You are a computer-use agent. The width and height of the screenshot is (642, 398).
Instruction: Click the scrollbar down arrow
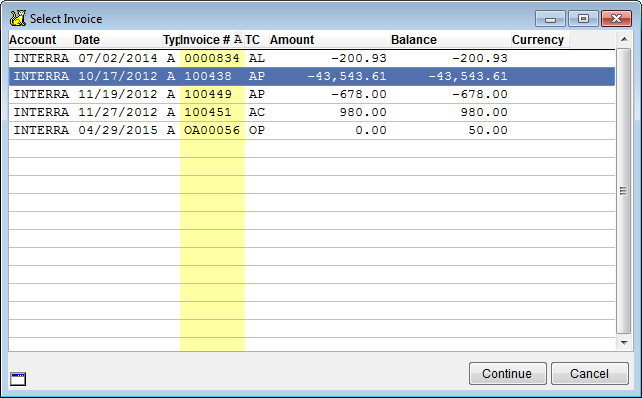pyautogui.click(x=624, y=343)
